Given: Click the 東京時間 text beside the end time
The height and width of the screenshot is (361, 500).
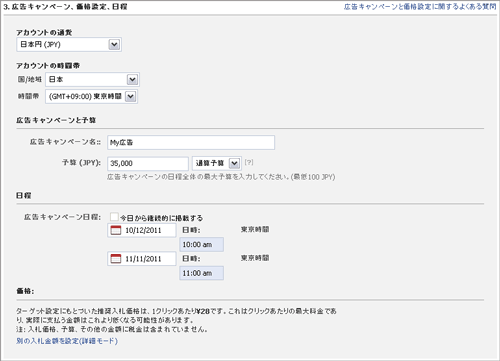Looking at the screenshot, I should pos(255,258).
